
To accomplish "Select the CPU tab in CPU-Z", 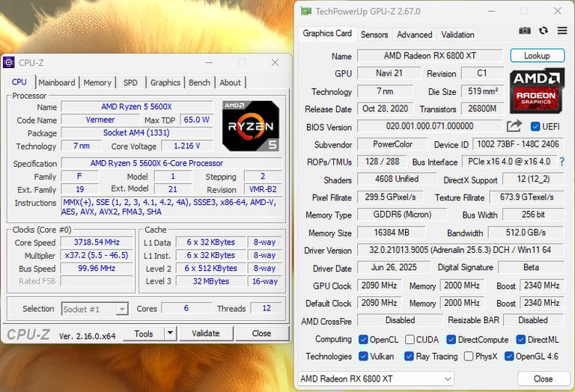I will (x=19, y=82).
